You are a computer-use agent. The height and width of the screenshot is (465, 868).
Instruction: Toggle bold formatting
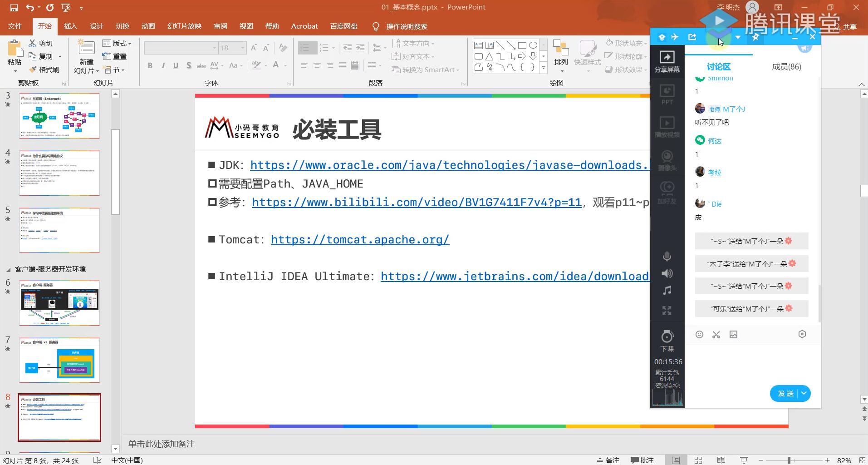(x=150, y=66)
